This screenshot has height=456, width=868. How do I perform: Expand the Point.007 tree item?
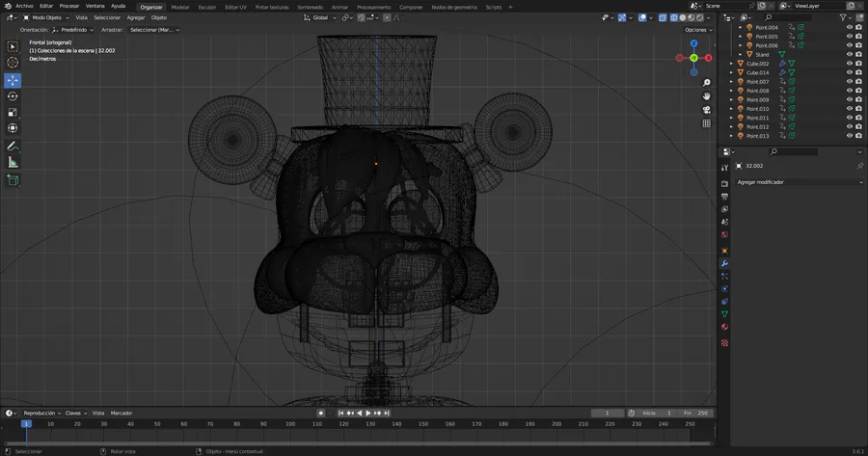click(731, 81)
